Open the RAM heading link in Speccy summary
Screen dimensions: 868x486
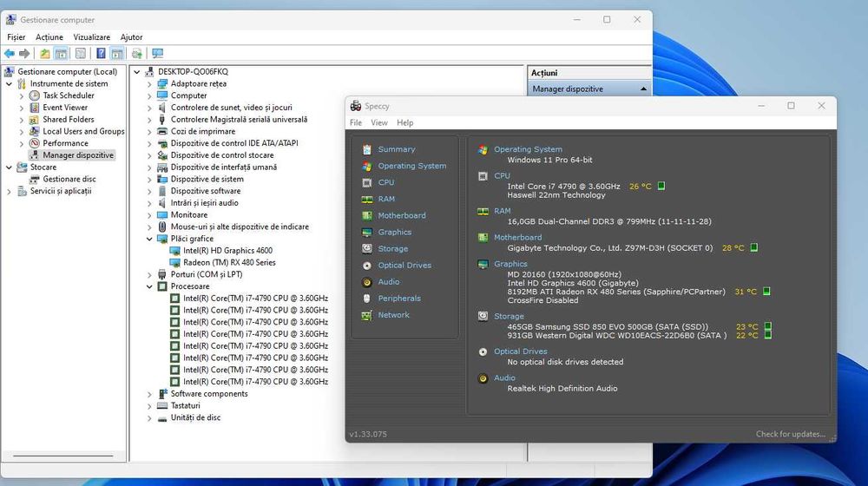(502, 211)
